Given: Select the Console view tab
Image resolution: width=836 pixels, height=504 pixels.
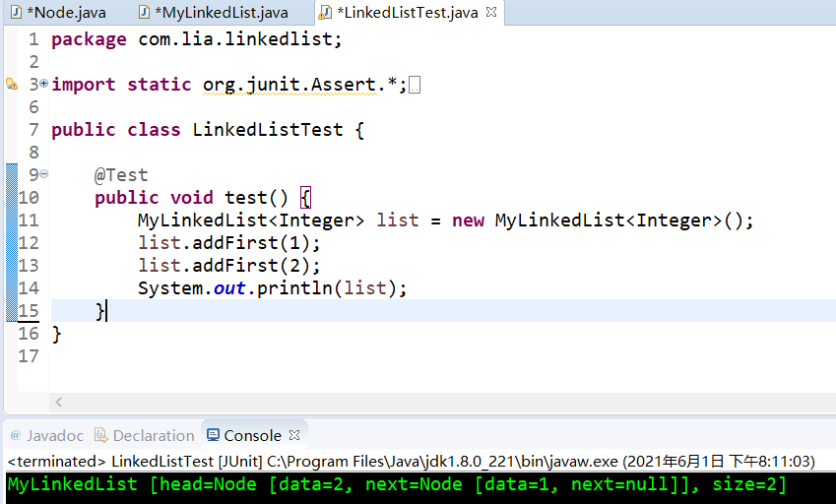Looking at the screenshot, I should point(252,436).
